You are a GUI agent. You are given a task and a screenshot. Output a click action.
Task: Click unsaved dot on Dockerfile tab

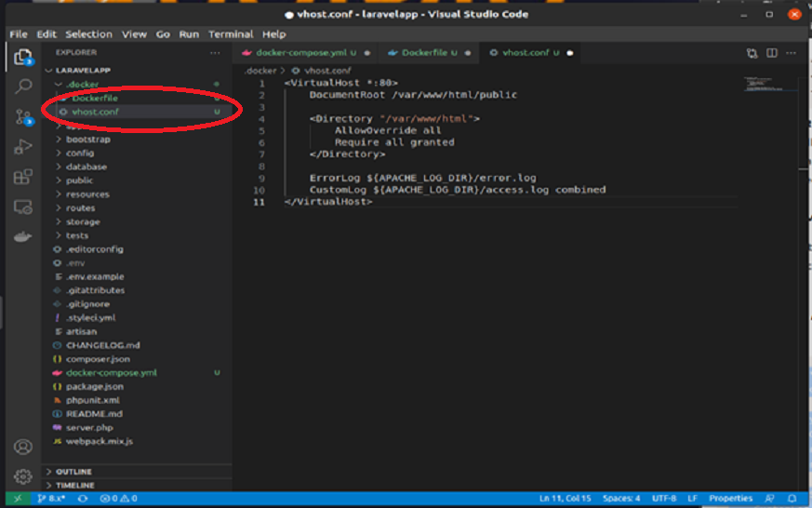point(468,53)
